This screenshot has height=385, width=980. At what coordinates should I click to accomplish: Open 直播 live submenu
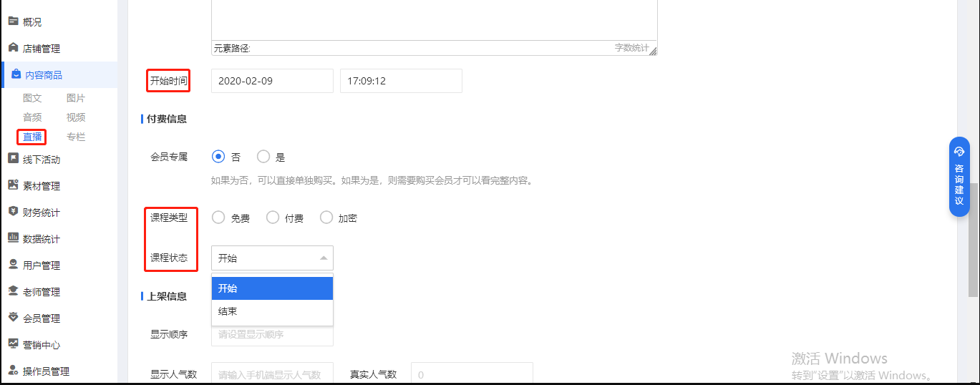(x=32, y=137)
